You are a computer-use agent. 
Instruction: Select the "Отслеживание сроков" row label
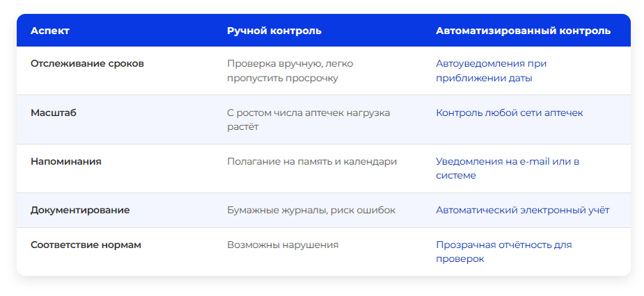coord(87,64)
